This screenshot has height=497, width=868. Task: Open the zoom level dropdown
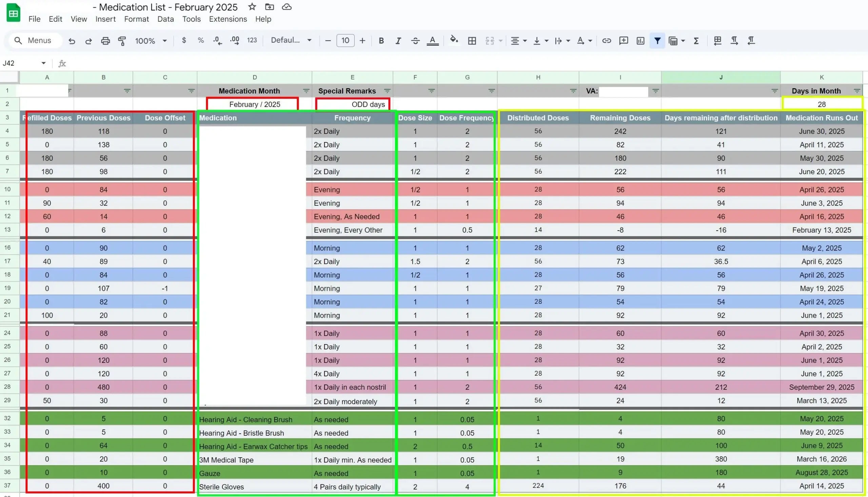151,40
